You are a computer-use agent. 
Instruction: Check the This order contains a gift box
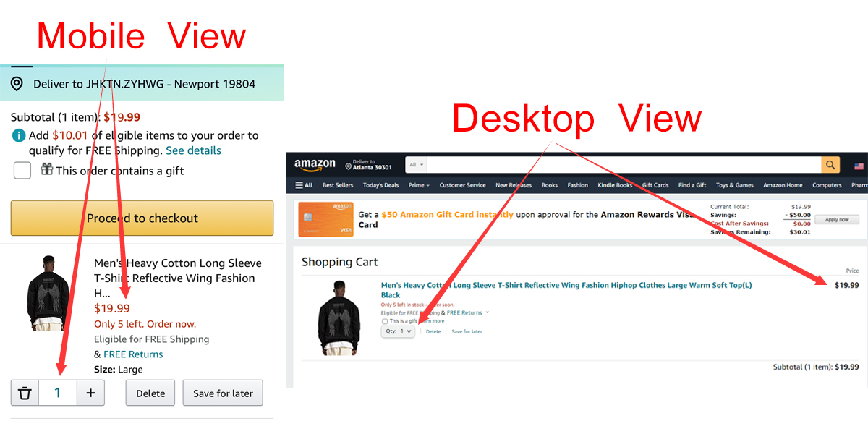22,171
